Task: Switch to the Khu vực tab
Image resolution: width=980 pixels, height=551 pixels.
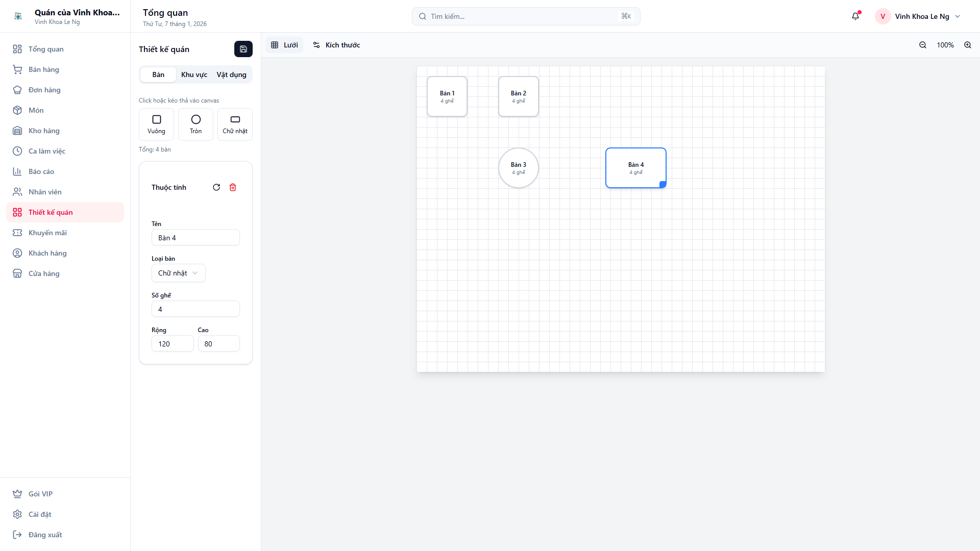Action: click(x=194, y=74)
